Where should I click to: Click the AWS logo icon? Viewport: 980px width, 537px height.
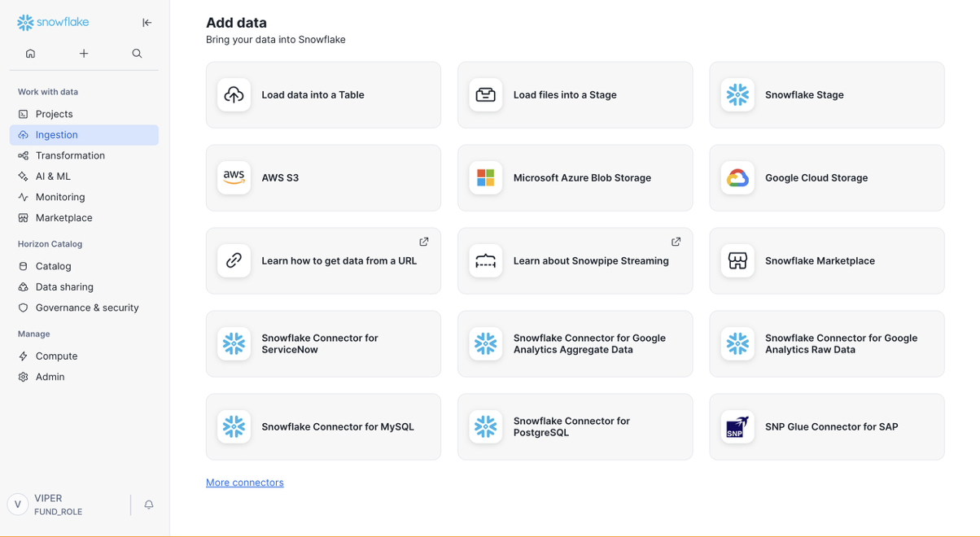click(x=234, y=178)
